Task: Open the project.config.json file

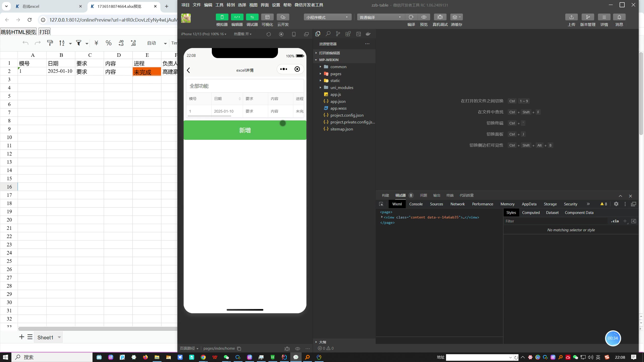Action: (x=347, y=115)
